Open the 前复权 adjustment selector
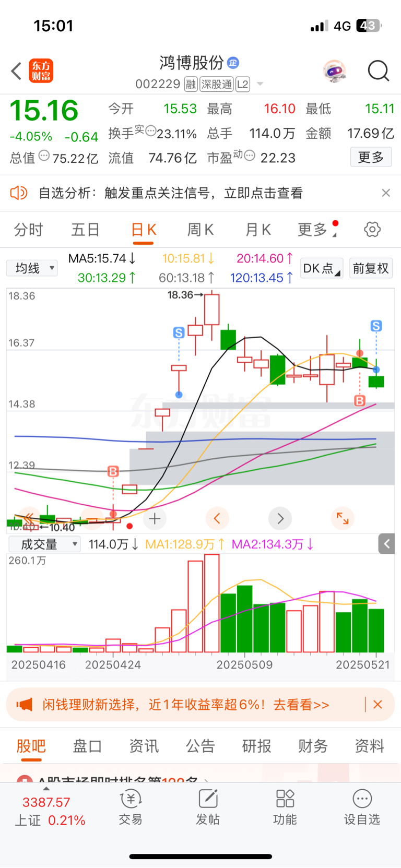 (371, 268)
